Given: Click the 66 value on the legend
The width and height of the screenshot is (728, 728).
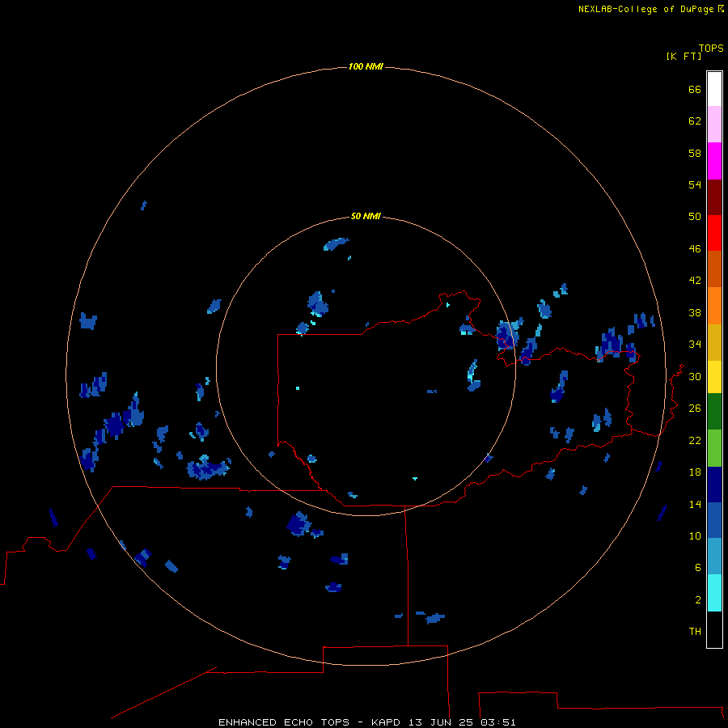Looking at the screenshot, I should pos(695,90).
